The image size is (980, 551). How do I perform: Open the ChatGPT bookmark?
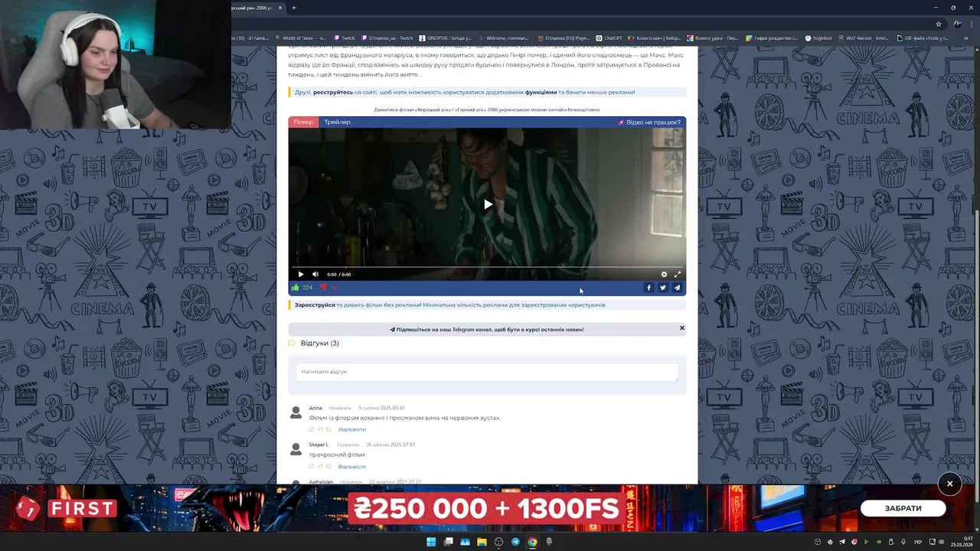point(609,38)
